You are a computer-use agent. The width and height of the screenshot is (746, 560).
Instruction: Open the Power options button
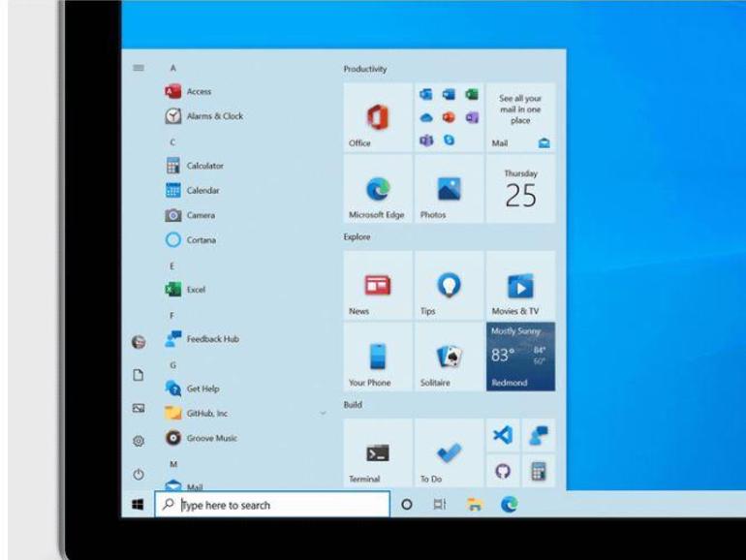click(139, 475)
